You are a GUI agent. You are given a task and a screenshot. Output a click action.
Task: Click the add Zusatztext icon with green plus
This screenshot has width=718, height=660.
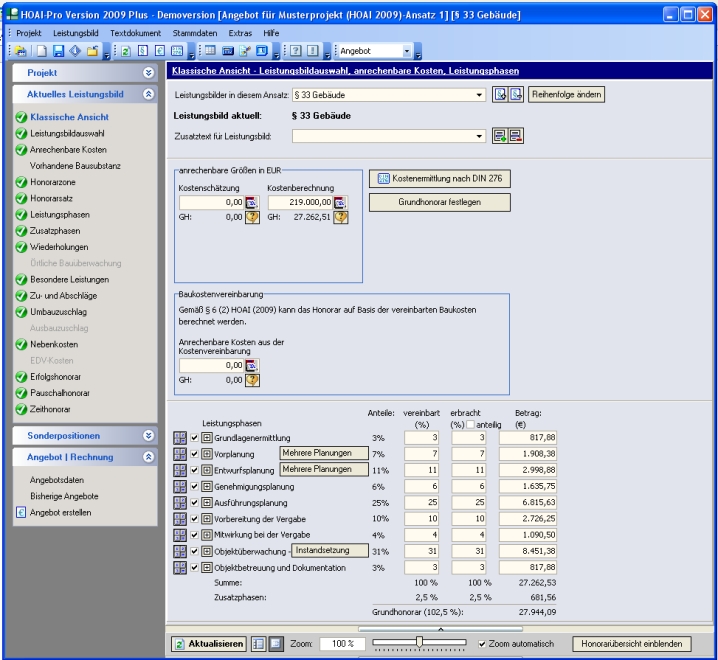(500, 136)
